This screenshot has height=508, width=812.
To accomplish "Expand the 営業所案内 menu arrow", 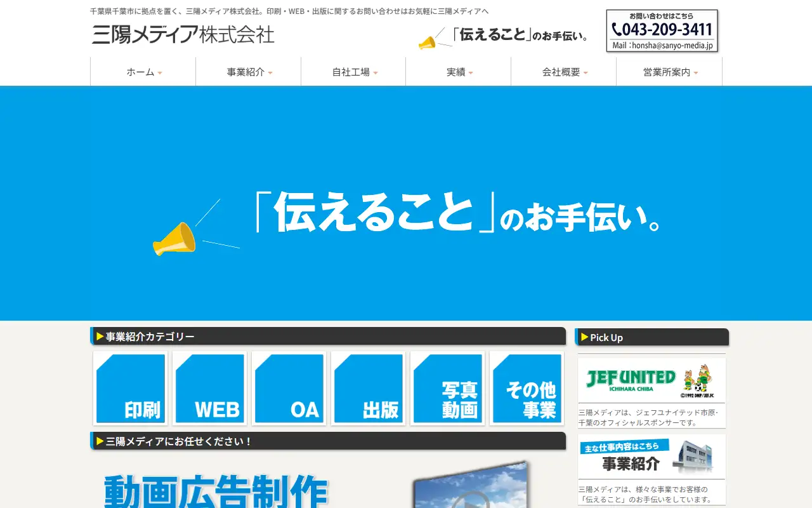I will click(696, 73).
